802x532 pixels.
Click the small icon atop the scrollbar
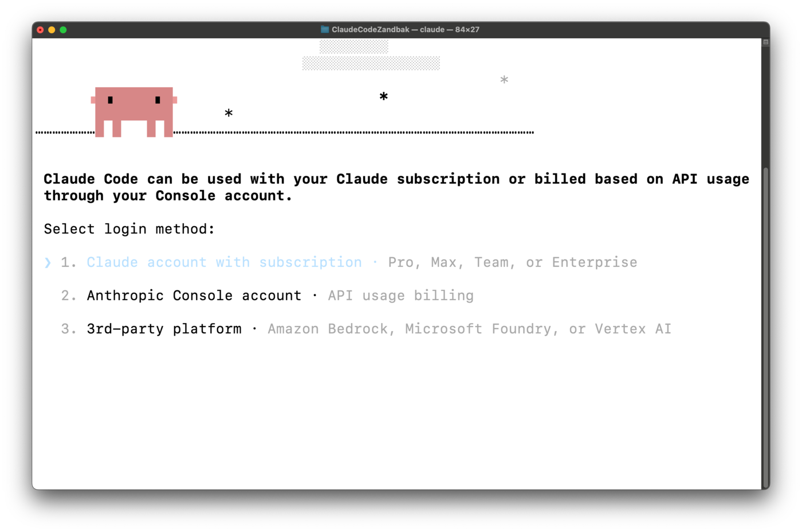point(765,42)
